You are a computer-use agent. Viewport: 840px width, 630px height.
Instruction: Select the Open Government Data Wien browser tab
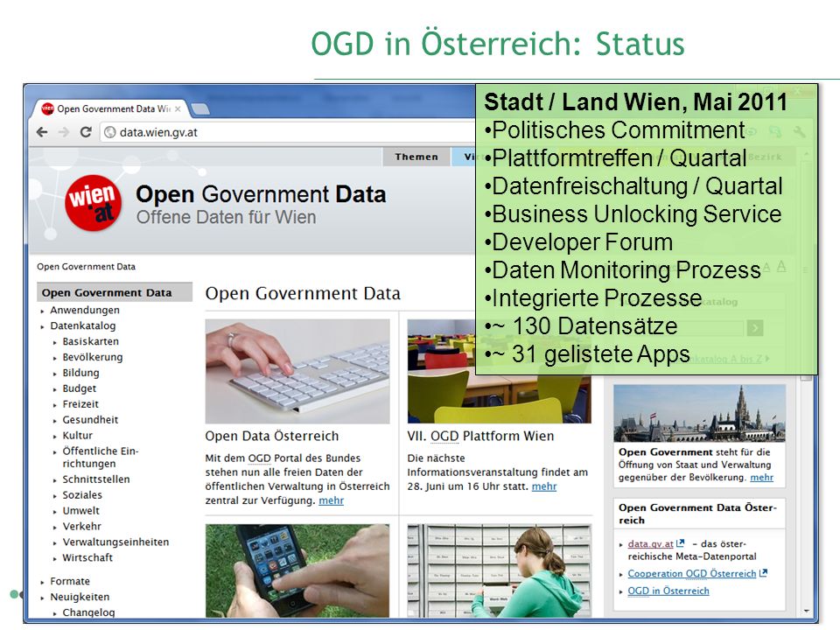pyautogui.click(x=112, y=108)
